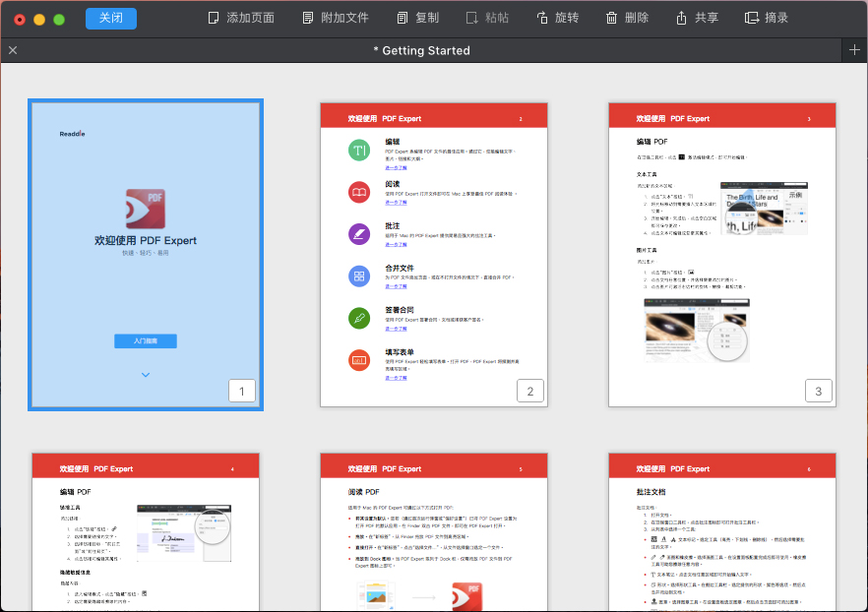Select the page 3 thumbnail
The height and width of the screenshot is (612, 868).
click(x=722, y=255)
